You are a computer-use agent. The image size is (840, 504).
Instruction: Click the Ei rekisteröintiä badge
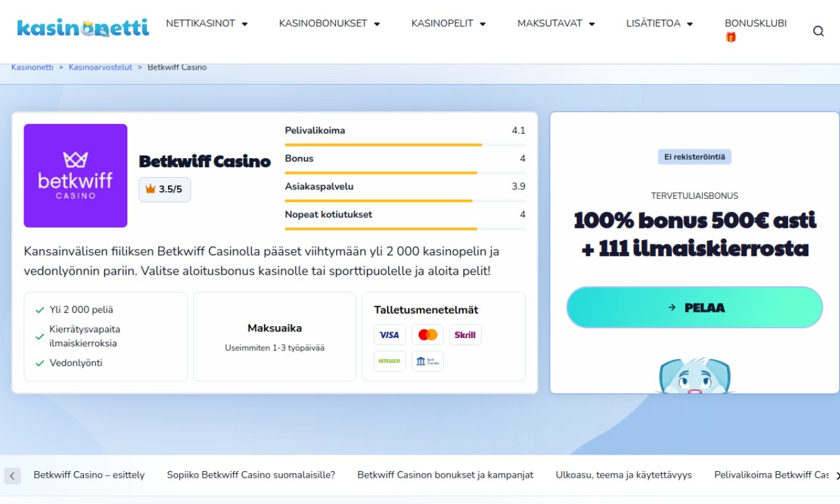(x=694, y=157)
